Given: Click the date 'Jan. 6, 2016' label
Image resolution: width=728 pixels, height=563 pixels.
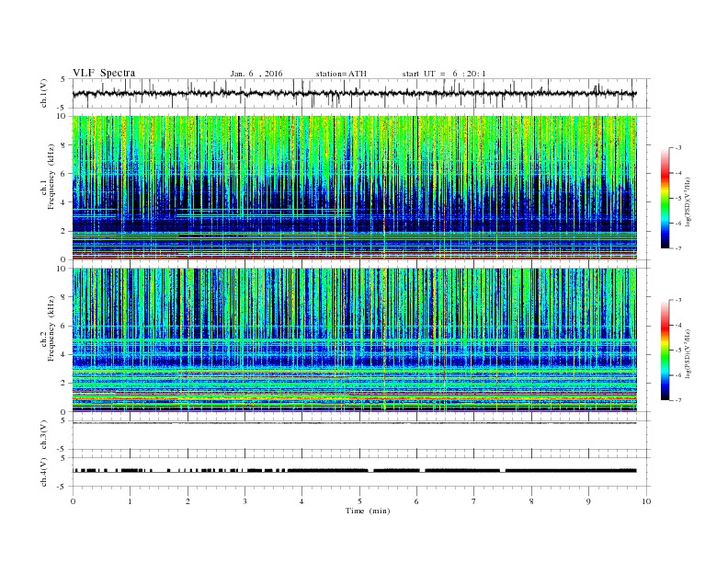Looking at the screenshot, I should click(256, 74).
